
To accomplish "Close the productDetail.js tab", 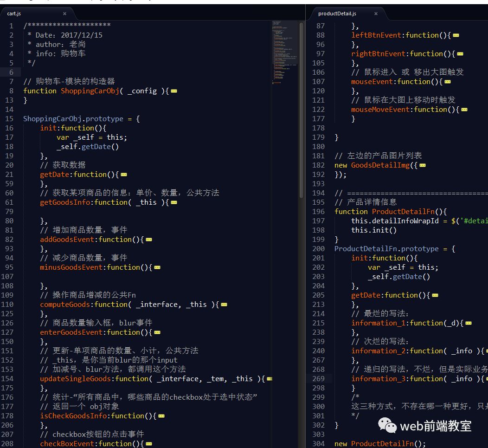I will tap(376, 14).
